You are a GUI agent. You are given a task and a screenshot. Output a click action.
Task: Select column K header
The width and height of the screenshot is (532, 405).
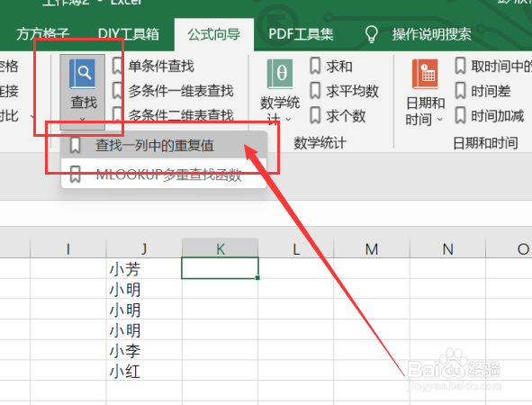coord(221,248)
